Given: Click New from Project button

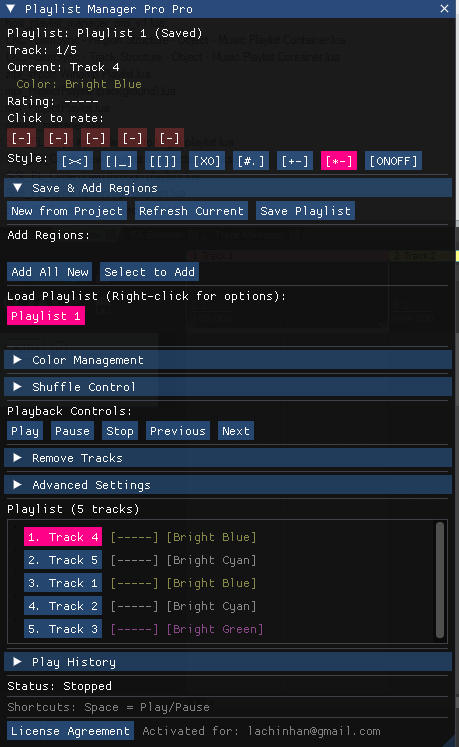Looking at the screenshot, I should (67, 211).
